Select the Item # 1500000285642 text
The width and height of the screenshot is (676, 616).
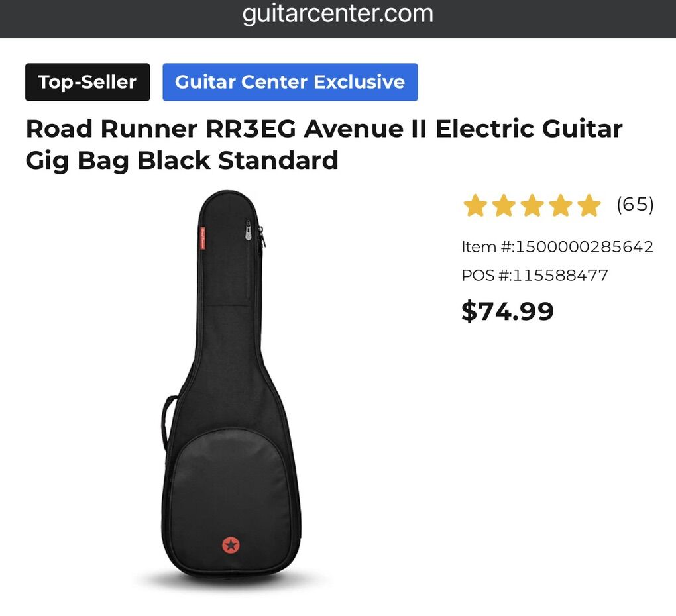point(557,247)
